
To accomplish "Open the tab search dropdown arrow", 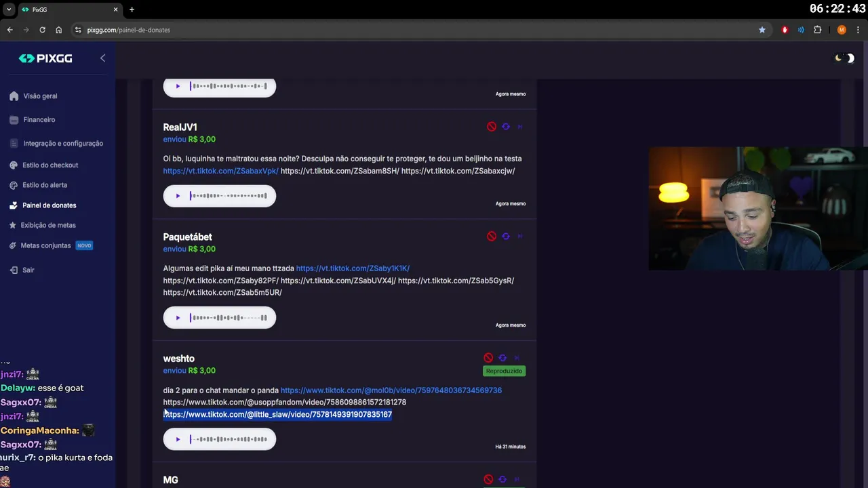I will [9, 9].
